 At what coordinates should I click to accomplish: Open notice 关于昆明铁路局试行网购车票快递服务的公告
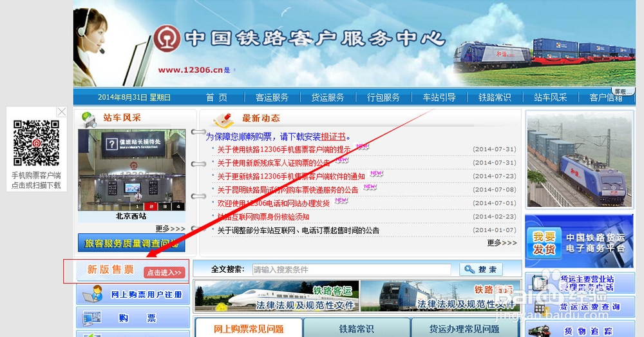[287, 190]
